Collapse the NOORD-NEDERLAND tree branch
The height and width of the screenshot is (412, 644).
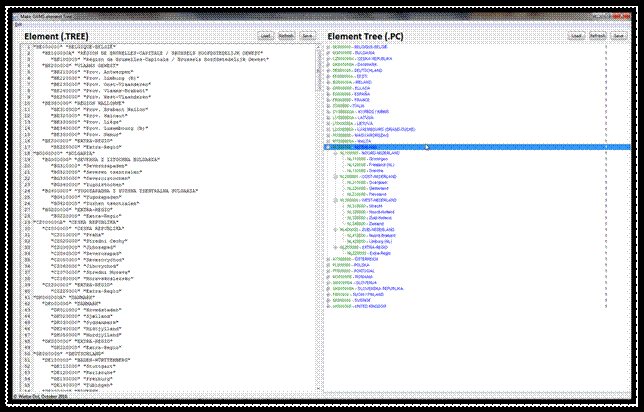coord(334,153)
